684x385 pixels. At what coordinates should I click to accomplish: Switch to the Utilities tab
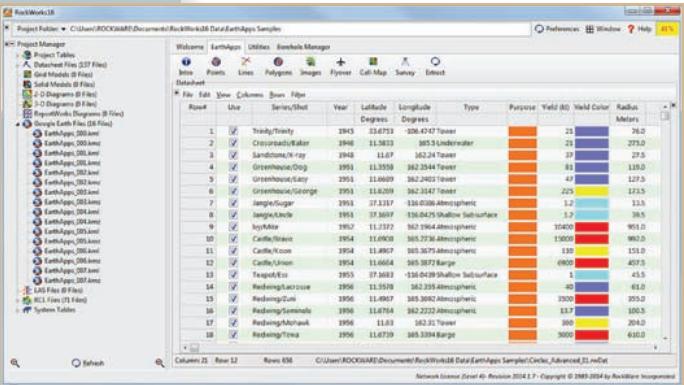259,47
